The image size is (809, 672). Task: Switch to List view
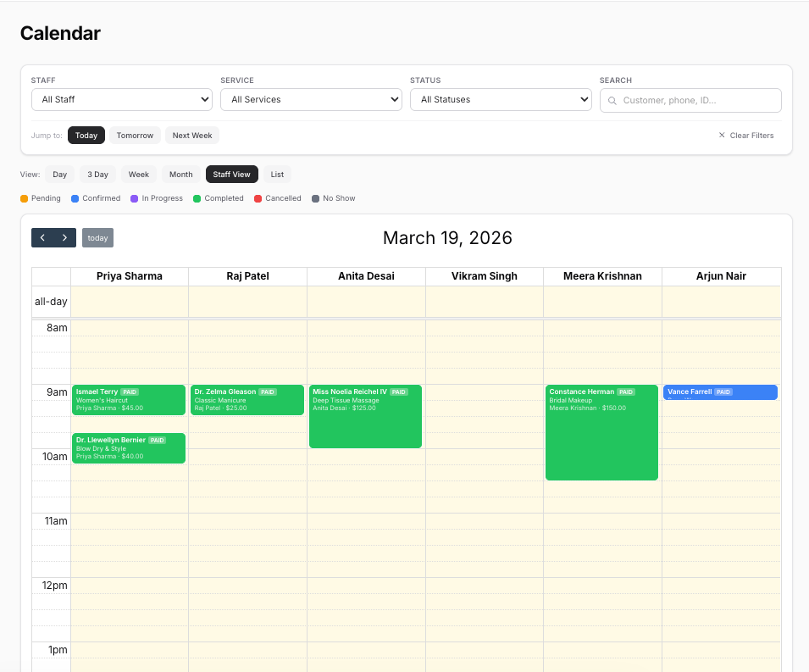pyautogui.click(x=277, y=174)
